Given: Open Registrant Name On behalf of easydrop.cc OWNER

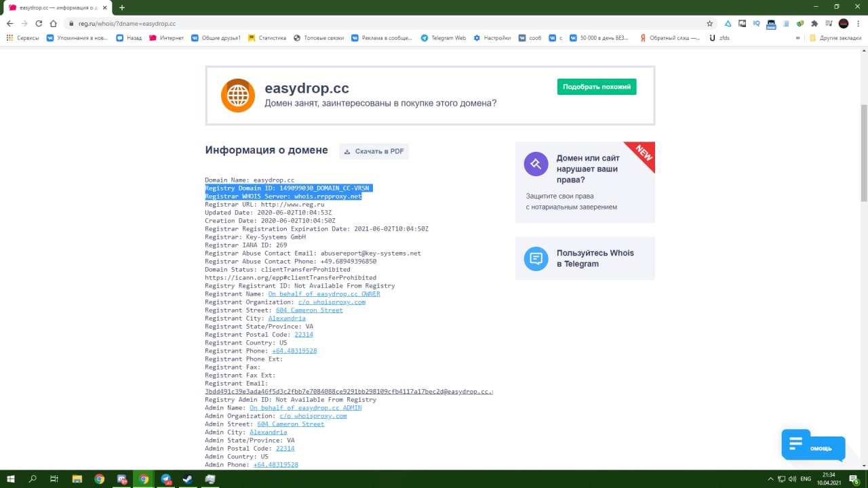Looking at the screenshot, I should [x=324, y=294].
